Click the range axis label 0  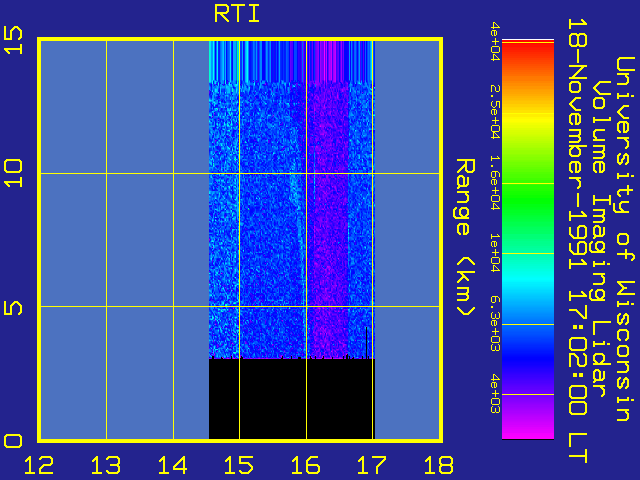point(13,441)
